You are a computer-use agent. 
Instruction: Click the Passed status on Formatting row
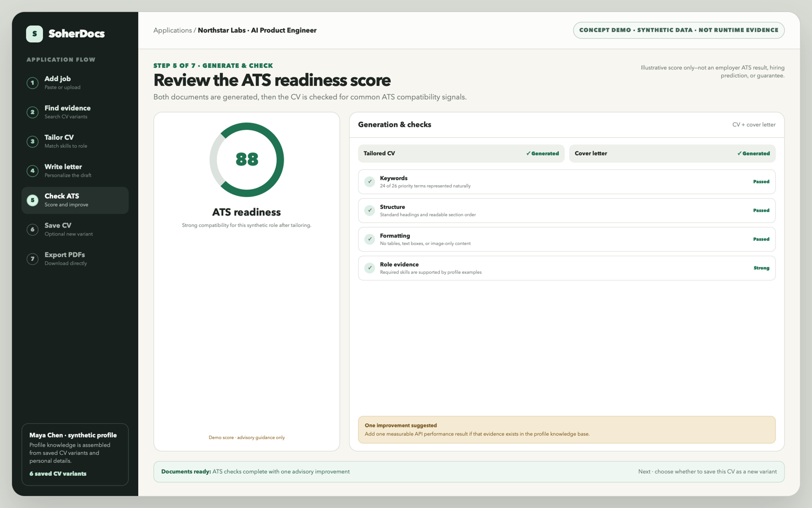pos(761,239)
